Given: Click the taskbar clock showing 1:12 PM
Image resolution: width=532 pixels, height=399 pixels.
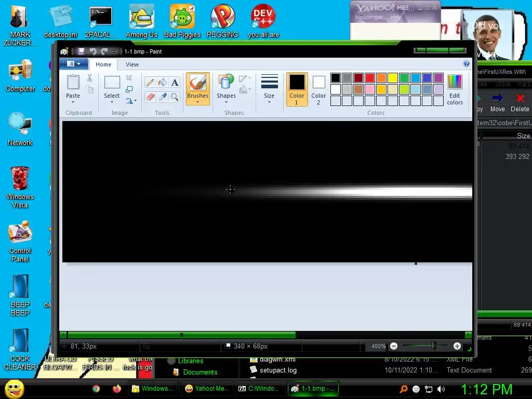Looking at the screenshot, I should (486, 389).
